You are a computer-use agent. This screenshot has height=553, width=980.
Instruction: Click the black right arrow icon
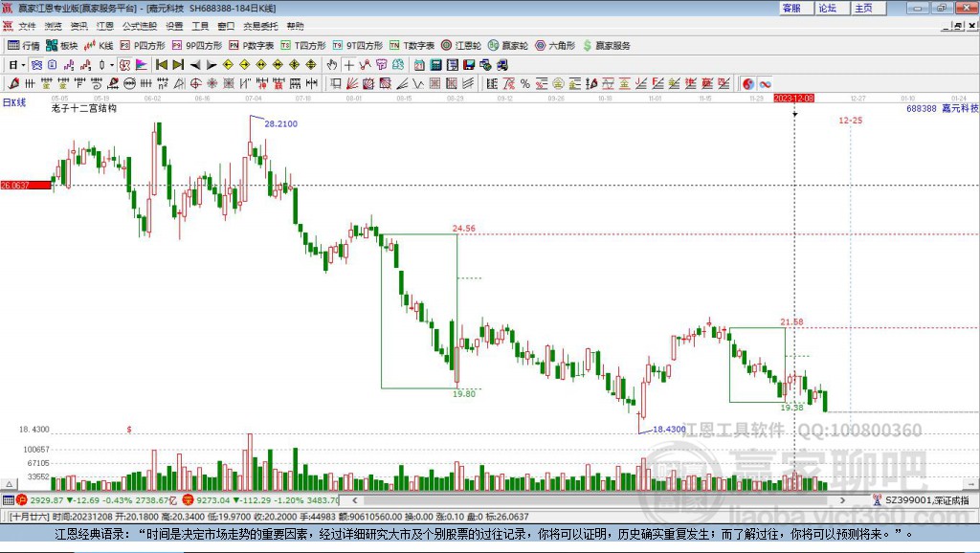click(212, 65)
